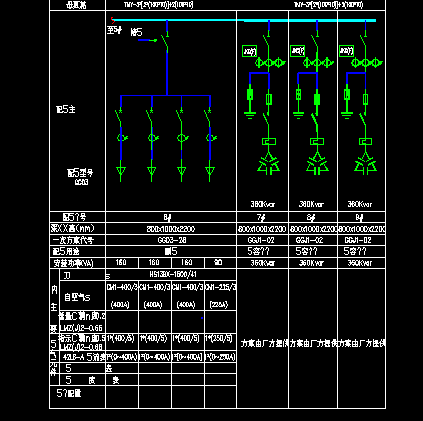This screenshot has height=421, width=423.
Task: Click the 一次方案代号 row heading
Action: (x=73, y=240)
